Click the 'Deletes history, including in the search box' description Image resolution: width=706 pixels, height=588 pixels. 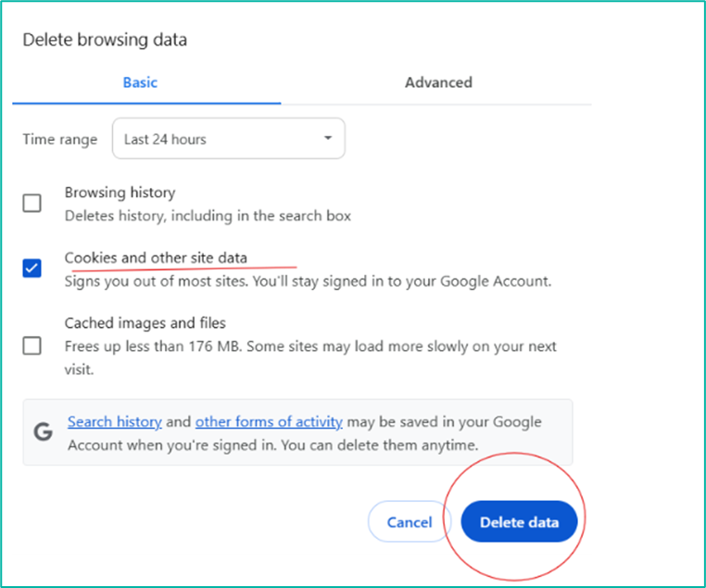208,216
